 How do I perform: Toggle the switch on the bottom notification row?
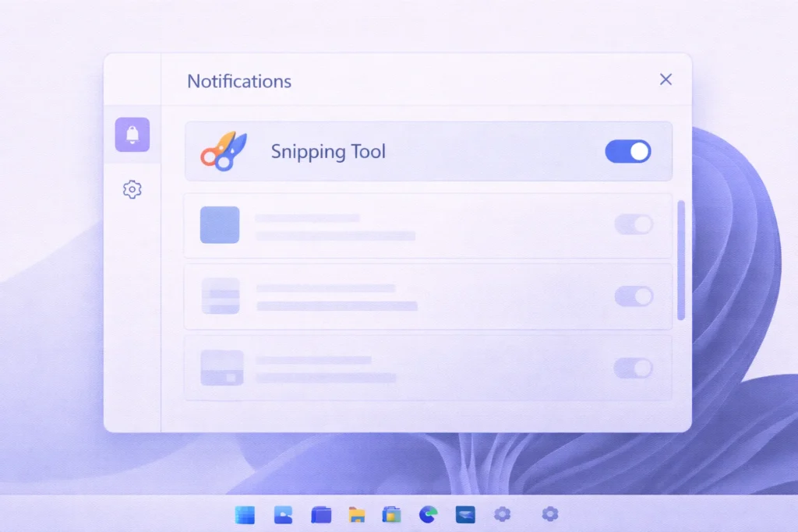(x=634, y=367)
